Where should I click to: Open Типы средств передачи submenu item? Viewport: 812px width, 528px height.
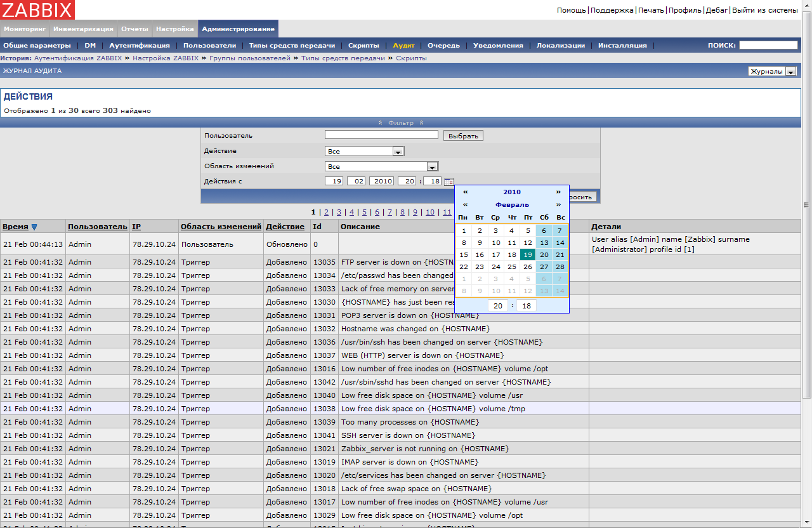[292, 45]
